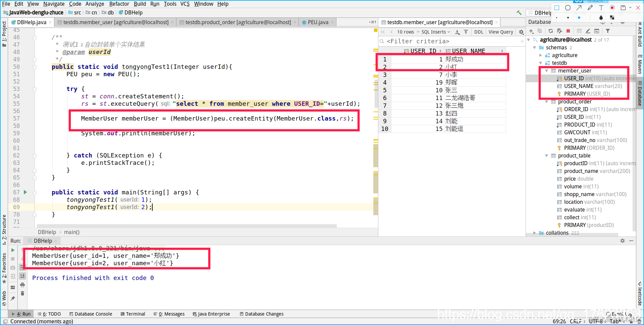This screenshot has height=325, width=644.
Task: Open the color picker wheel in overlay
Action: (612, 8)
